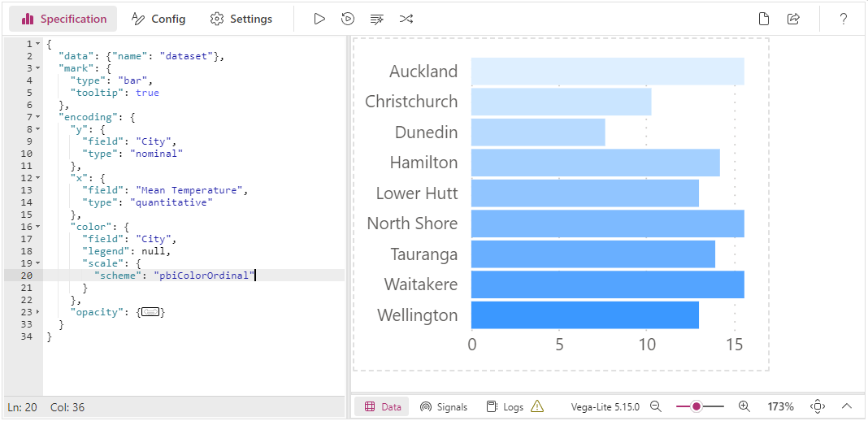Click the "pbiColorOrdinal" scheme value
Image resolution: width=868 pixels, height=421 pixels.
click(204, 276)
